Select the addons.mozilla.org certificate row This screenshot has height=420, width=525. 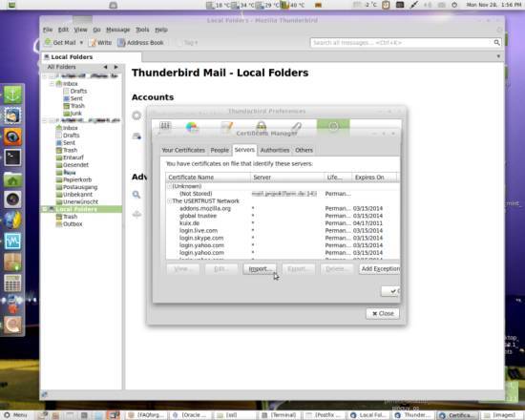283,208
